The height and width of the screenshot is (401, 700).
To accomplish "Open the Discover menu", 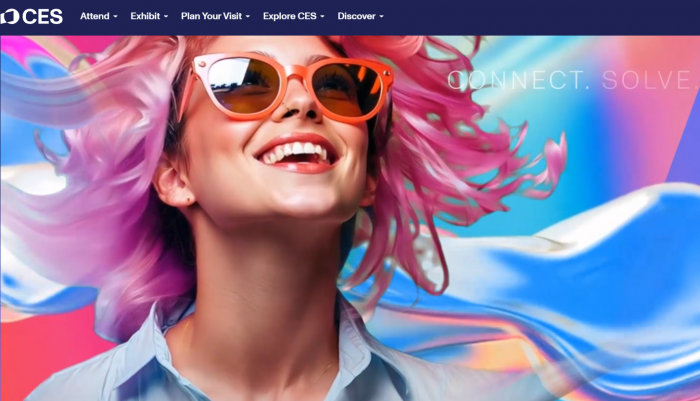I will [x=356, y=16].
